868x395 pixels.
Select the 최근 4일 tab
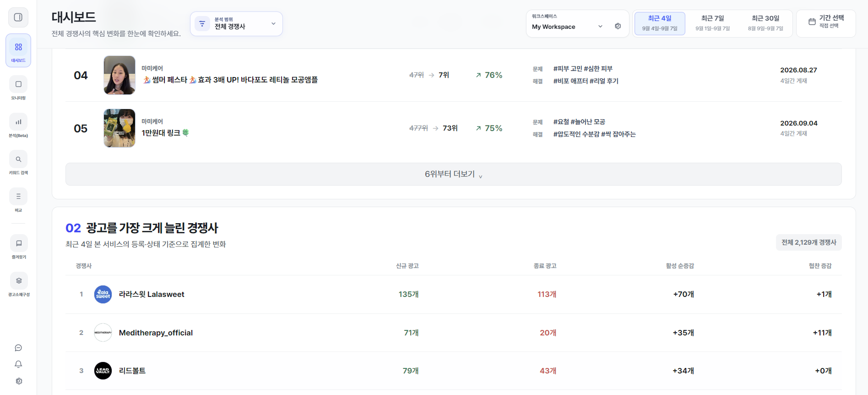(x=660, y=23)
